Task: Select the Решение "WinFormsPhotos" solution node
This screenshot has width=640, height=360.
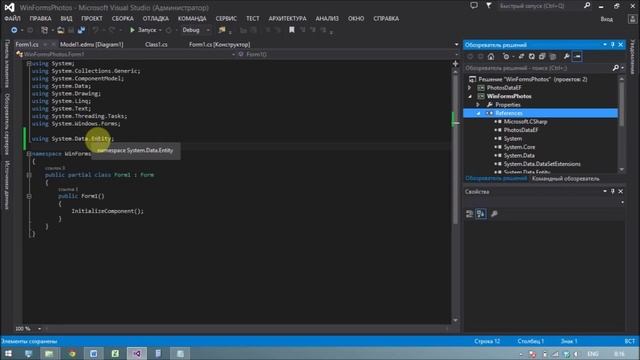Action: [532, 79]
